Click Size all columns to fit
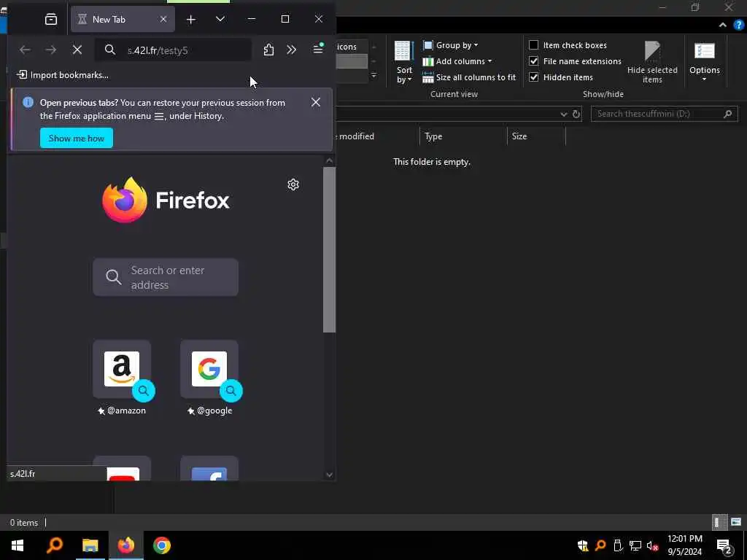The width and height of the screenshot is (747, 560). tap(469, 77)
